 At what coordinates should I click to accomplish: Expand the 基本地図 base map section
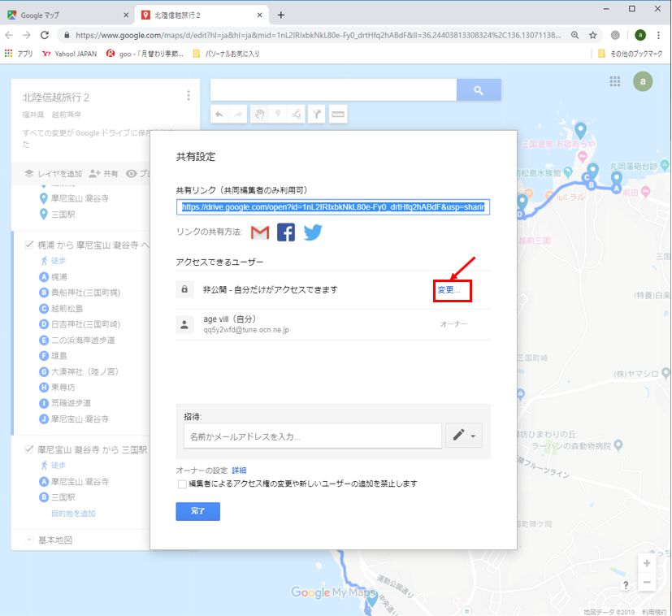coord(29,540)
